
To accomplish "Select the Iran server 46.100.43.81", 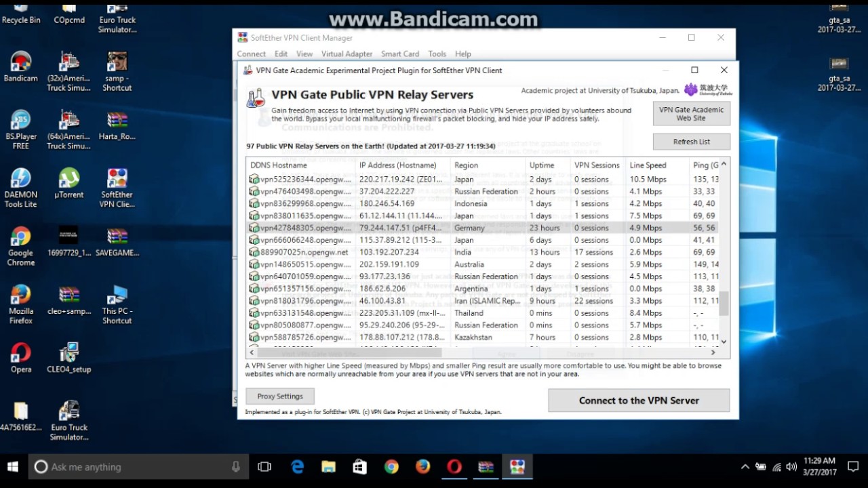I will tap(482, 301).
